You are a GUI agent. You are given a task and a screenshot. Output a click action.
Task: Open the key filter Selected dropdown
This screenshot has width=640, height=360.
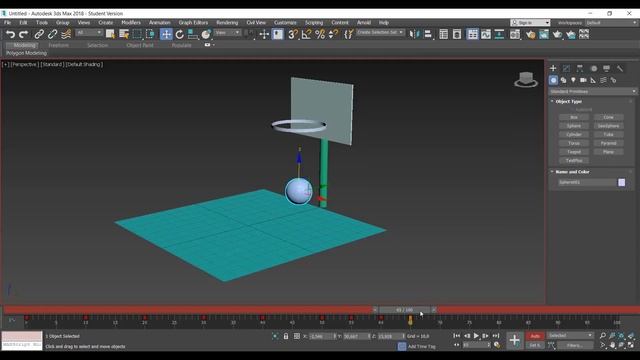coord(570,336)
